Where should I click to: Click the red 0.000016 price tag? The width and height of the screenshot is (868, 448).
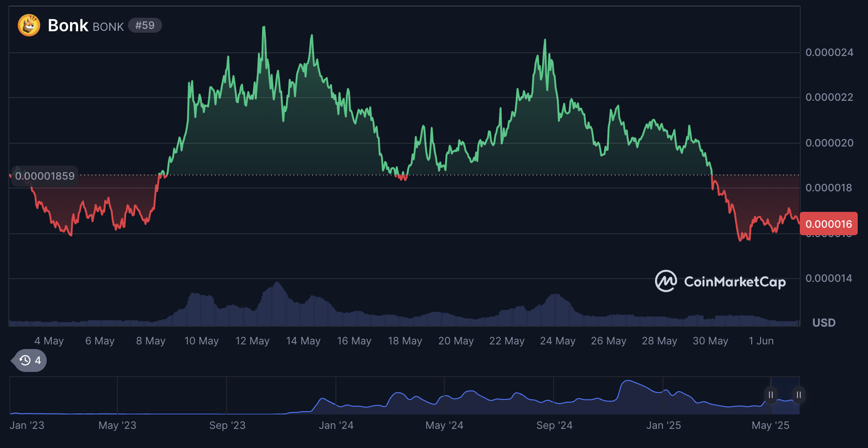(x=829, y=224)
